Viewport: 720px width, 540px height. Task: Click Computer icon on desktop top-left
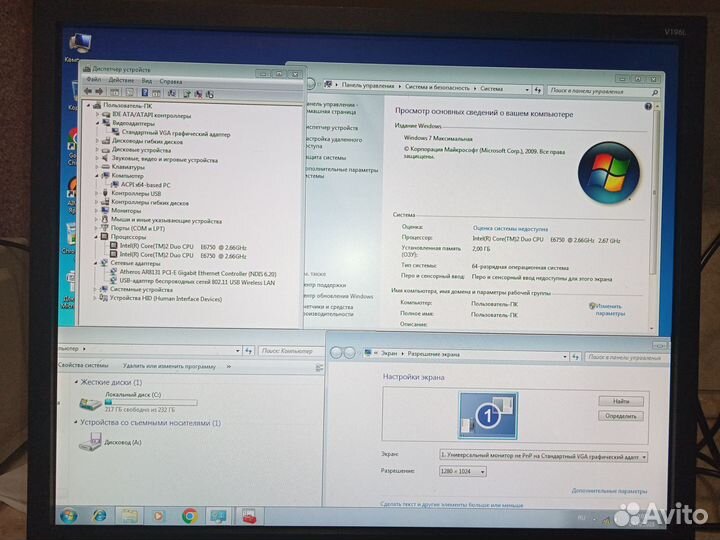tap(80, 45)
